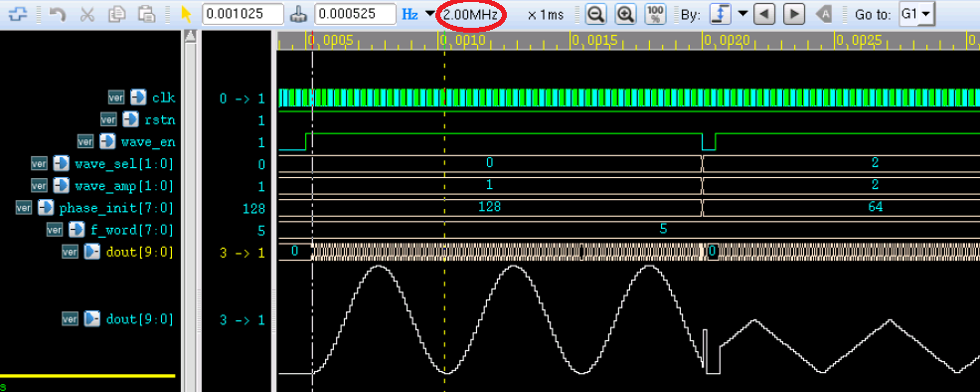
Task: Click the copy icon in toolbar
Action: pos(117,14)
